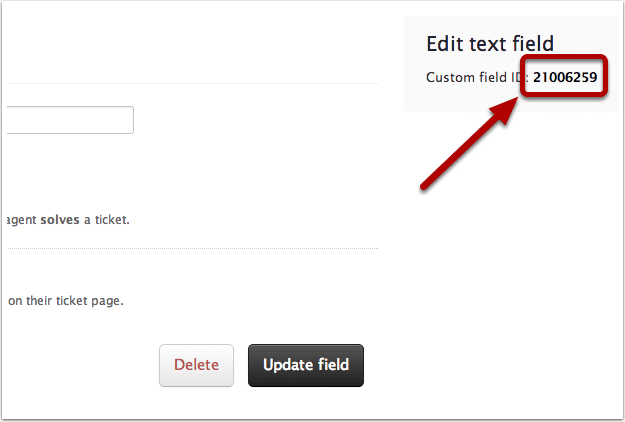This screenshot has width=625, height=422.
Task: Click the word Edit in sidebar heading
Action: pyautogui.click(x=445, y=43)
